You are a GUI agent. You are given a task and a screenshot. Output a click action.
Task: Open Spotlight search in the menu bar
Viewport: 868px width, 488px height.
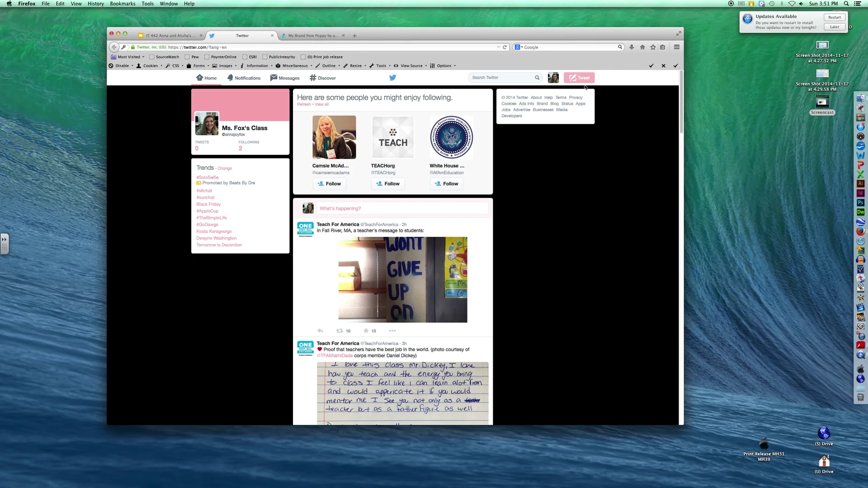tap(846, 4)
